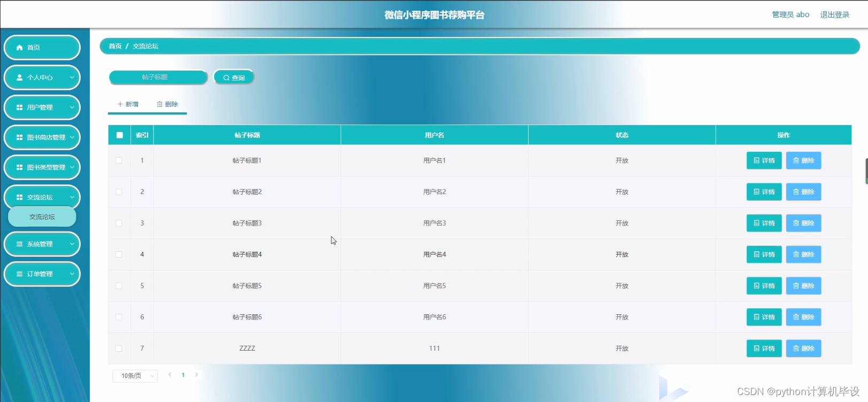Expand the 图书商店管理 chevron
868x402 pixels.
(72, 137)
